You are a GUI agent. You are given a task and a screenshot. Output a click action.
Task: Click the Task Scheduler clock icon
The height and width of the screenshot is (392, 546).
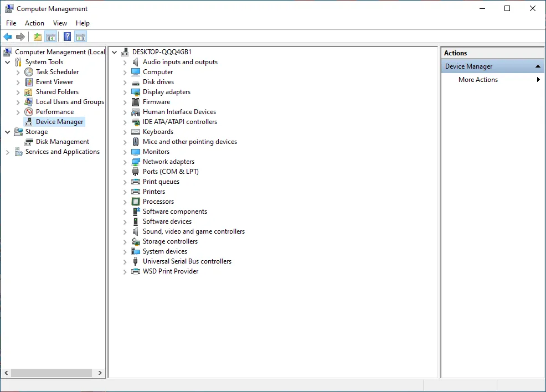29,72
